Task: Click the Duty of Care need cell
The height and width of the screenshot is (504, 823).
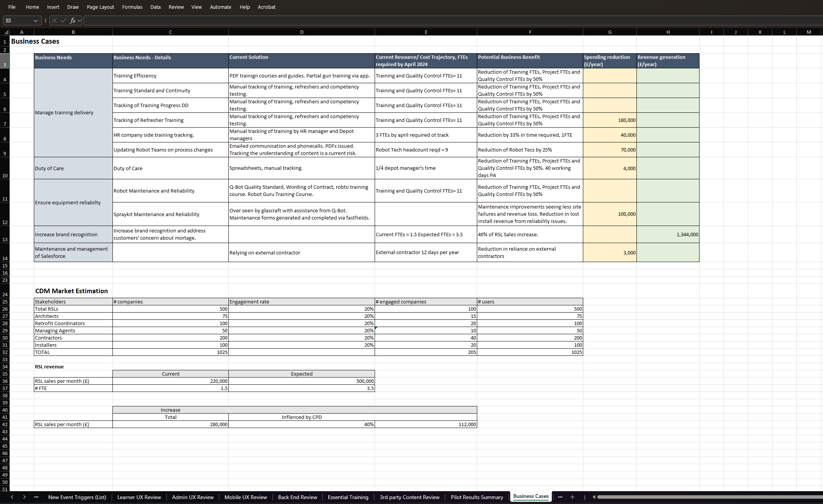Action: [73, 168]
